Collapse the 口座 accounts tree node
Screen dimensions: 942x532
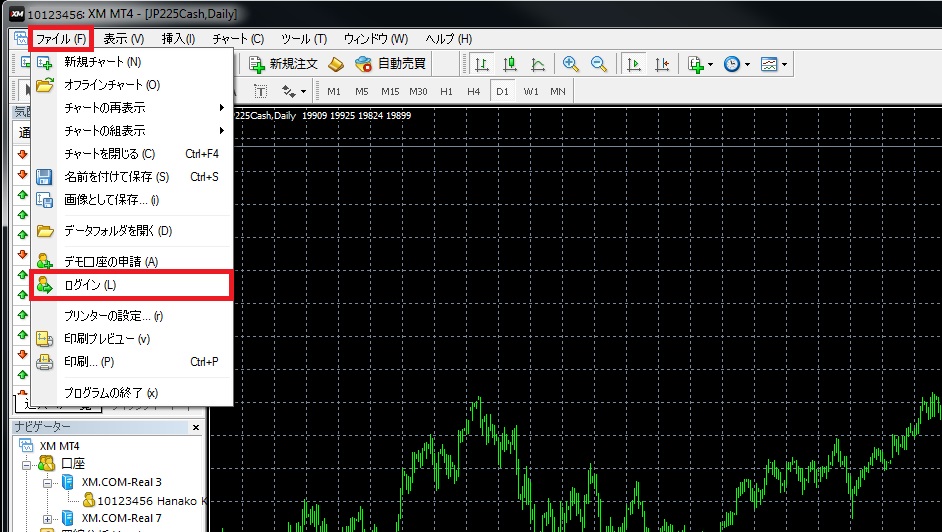[x=26, y=464]
